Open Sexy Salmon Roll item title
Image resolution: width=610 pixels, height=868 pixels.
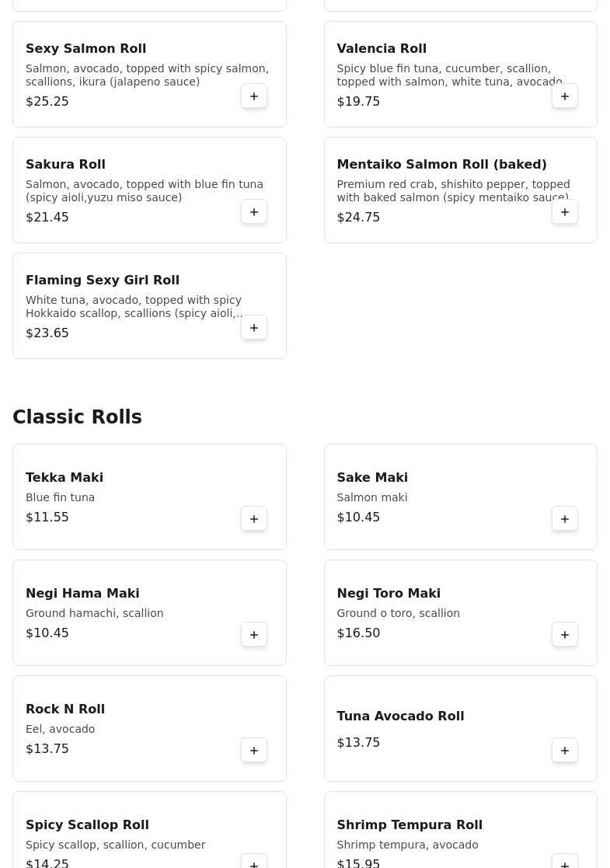(x=85, y=49)
